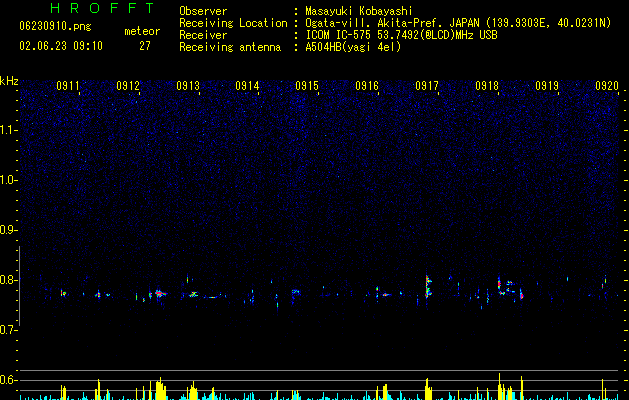Click the HROFFT title text

[x=103, y=8]
